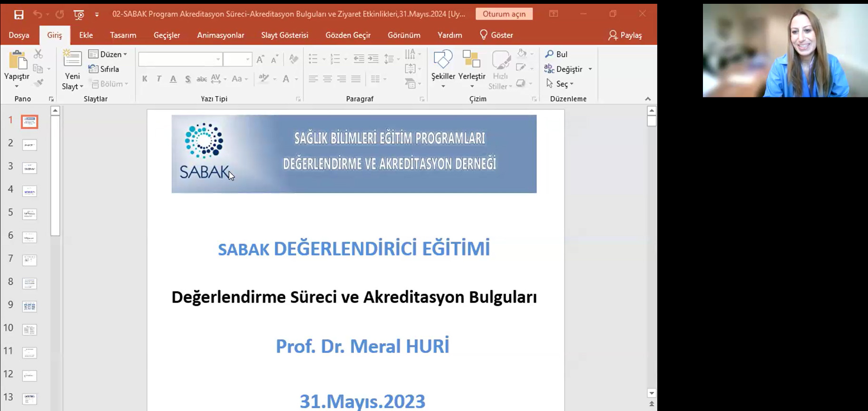This screenshot has width=868, height=411.
Task: Expand the Yapıştır dropdown arrow
Action: [17, 87]
